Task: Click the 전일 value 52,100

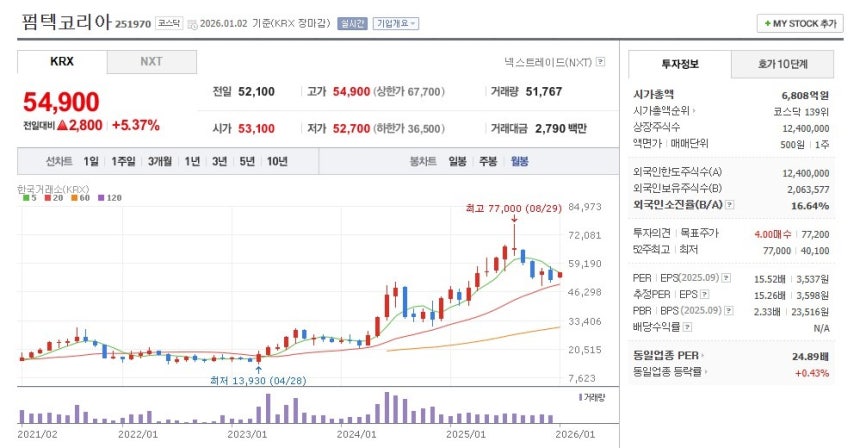Action: (x=256, y=92)
